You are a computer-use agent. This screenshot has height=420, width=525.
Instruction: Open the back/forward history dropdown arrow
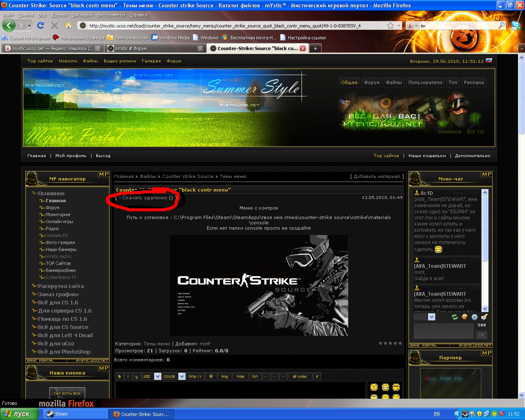point(29,25)
